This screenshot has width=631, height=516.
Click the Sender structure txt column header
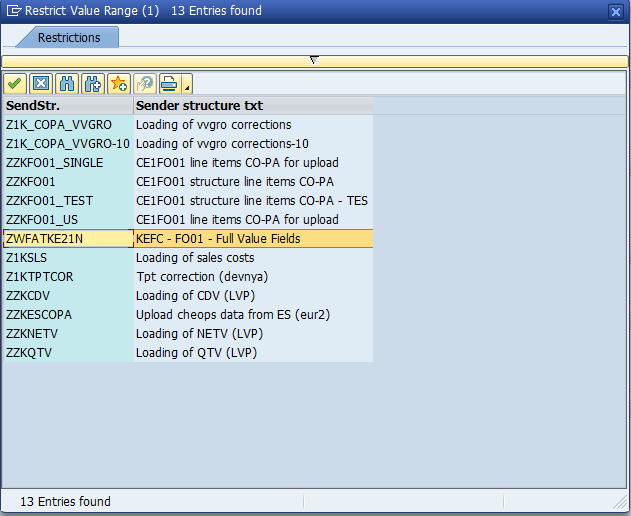point(252,106)
